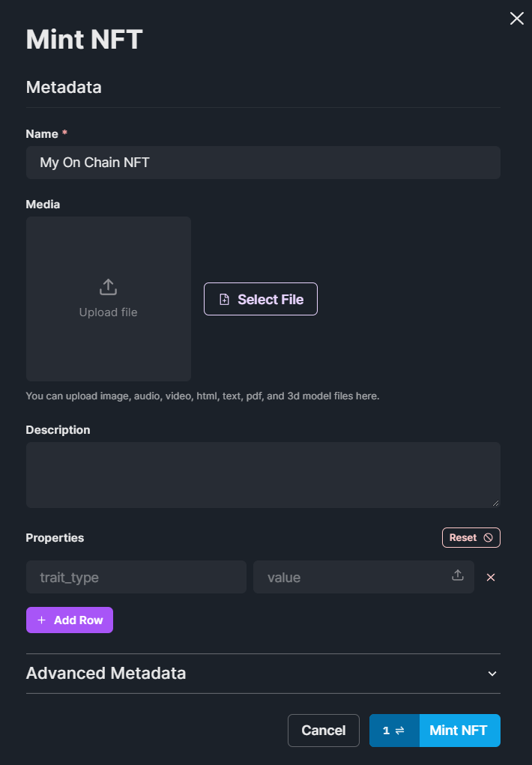The width and height of the screenshot is (532, 765).
Task: Click the Cancel button
Action: click(x=323, y=730)
